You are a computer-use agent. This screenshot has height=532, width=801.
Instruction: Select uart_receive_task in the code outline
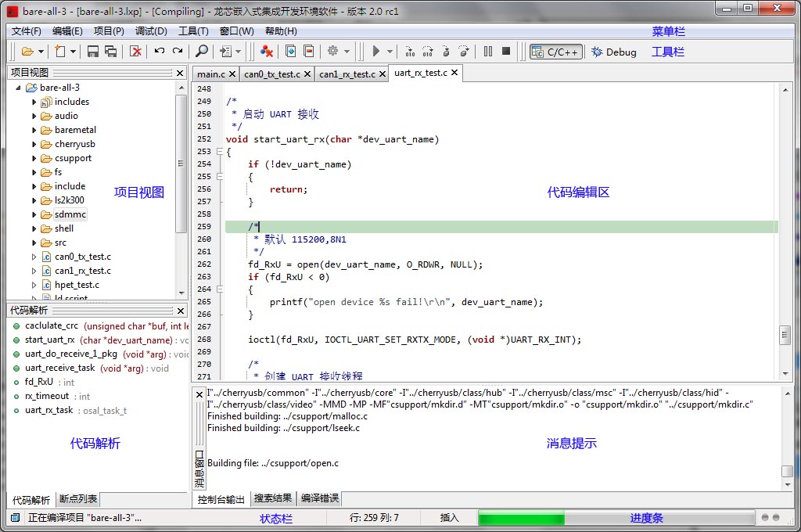[x=59, y=368]
